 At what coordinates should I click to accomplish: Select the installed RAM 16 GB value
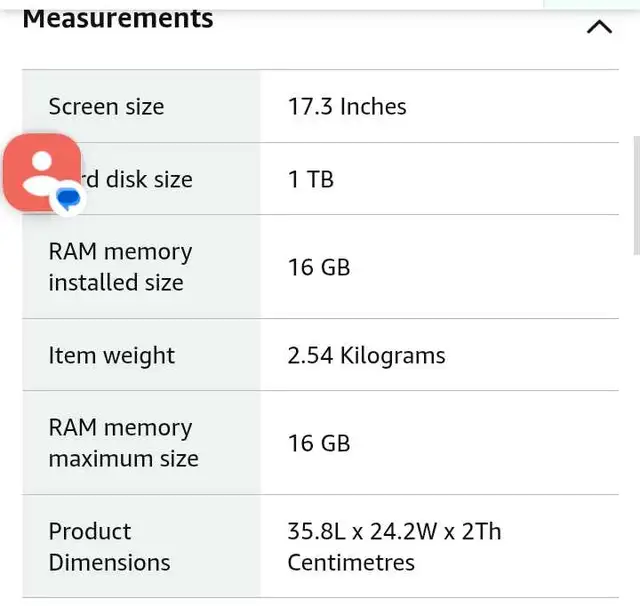pos(319,267)
